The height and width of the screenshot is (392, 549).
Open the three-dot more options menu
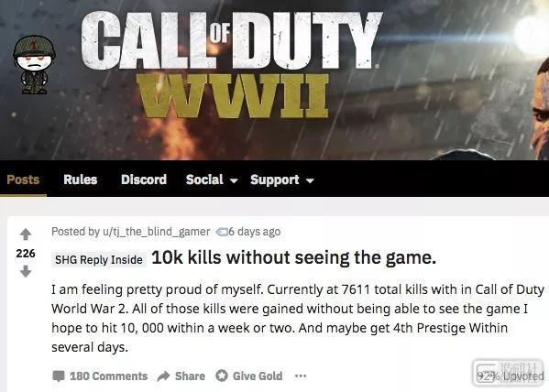301,376
